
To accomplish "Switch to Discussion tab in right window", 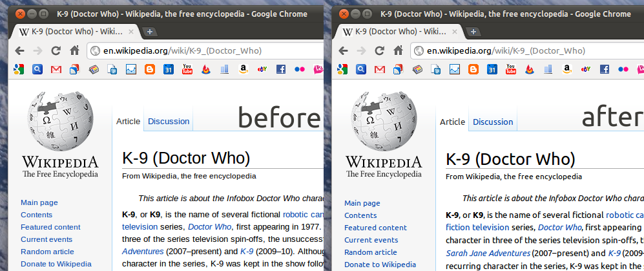I will 493,122.
